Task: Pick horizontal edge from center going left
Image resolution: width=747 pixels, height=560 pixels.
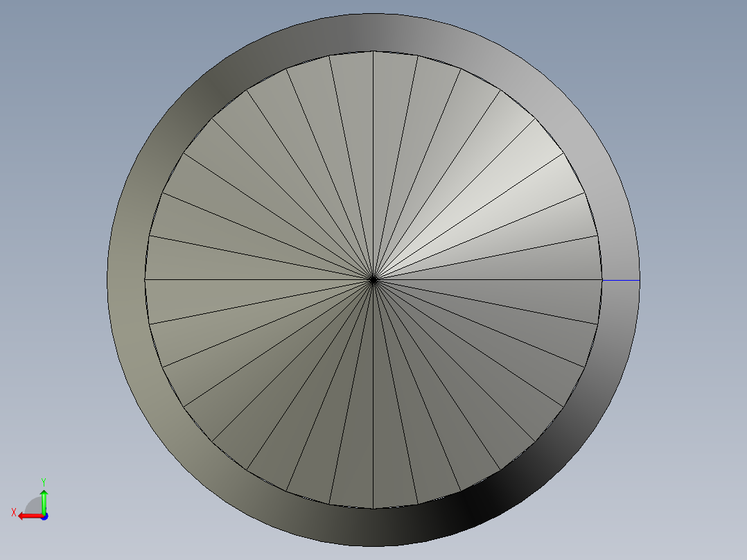Action: pos(256,280)
